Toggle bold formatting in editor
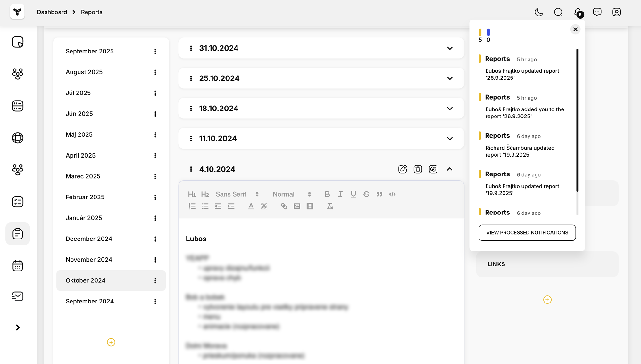 [327, 194]
